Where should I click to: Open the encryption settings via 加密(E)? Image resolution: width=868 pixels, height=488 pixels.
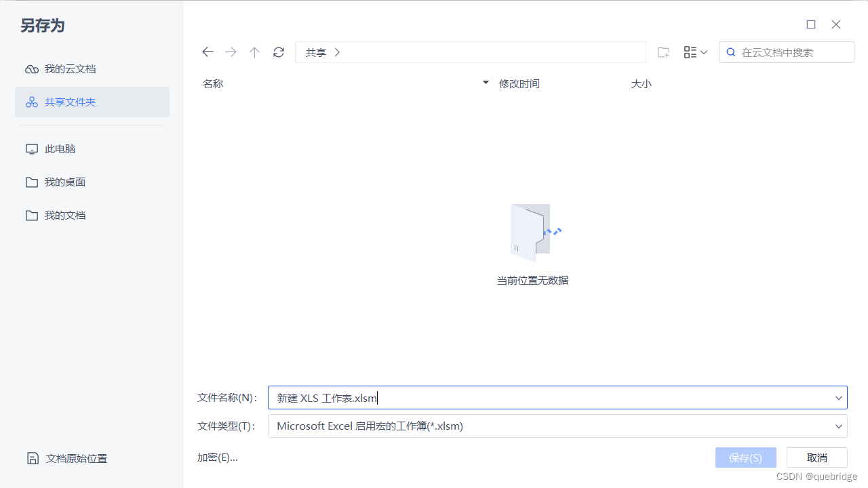[x=216, y=457]
